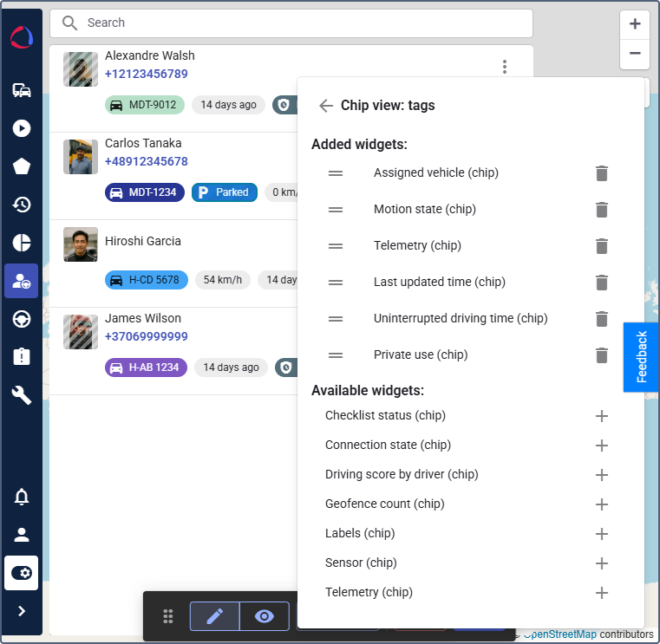Delete the Private use (chip) widget

(602, 355)
